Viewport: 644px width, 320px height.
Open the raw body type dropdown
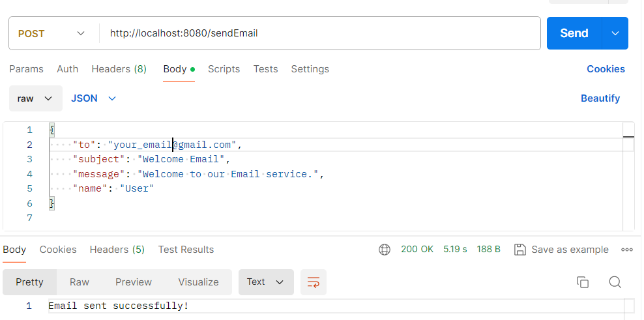[x=35, y=98]
